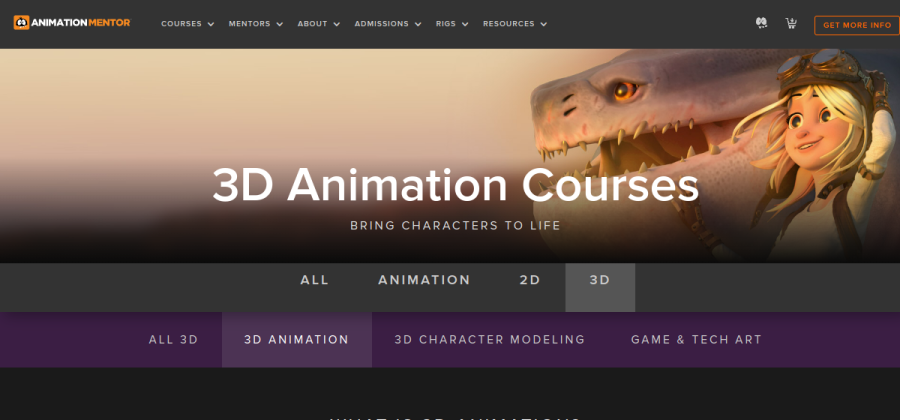Screen dimensions: 900x420
Task: Switch to GAME & TECH ART subcategory
Action: point(696,340)
